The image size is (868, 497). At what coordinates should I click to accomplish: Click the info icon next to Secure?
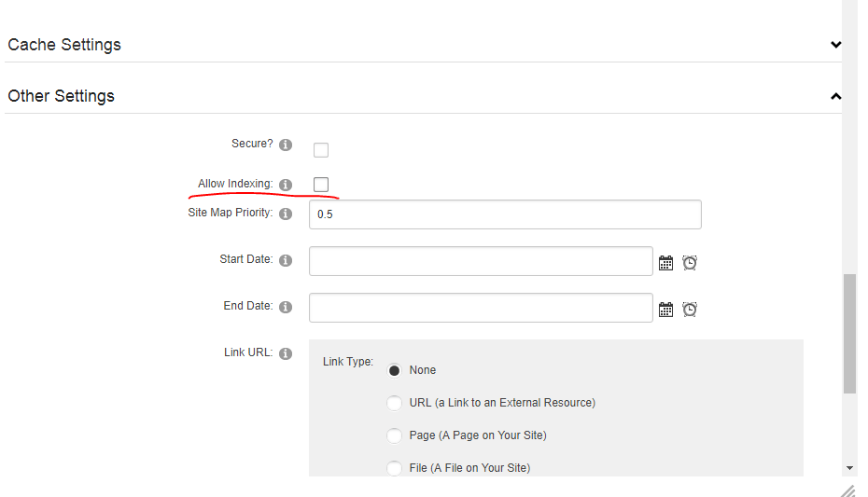[286, 145]
